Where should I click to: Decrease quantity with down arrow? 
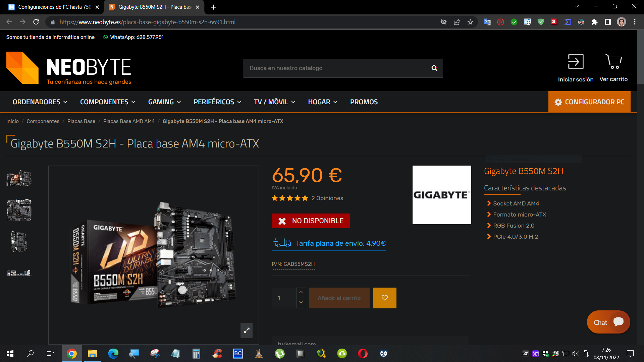(301, 303)
